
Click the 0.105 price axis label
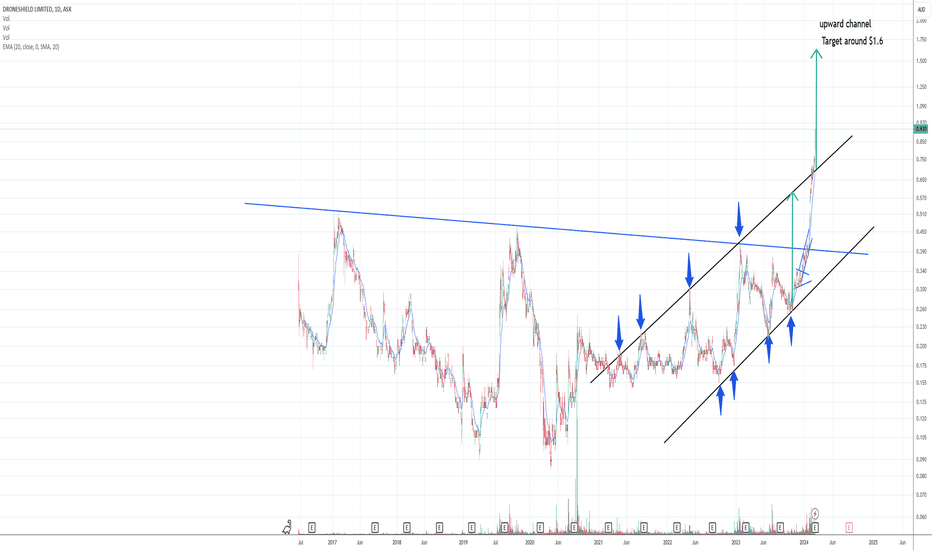[x=921, y=438]
